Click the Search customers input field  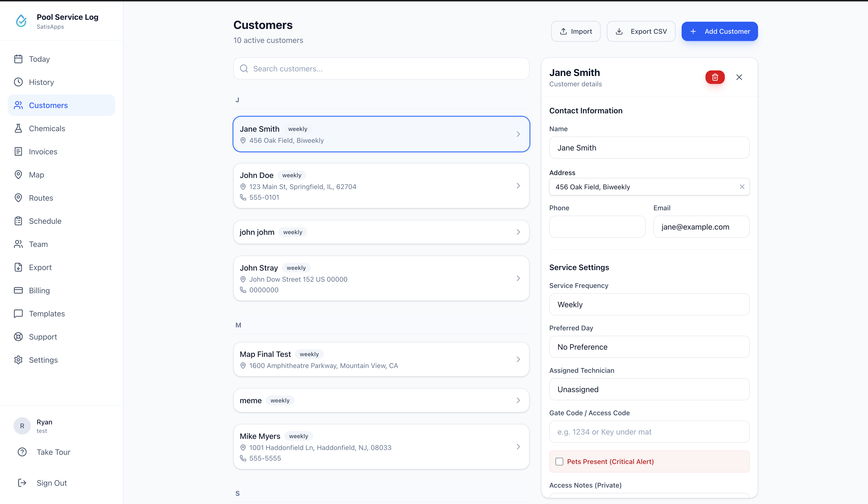click(381, 69)
